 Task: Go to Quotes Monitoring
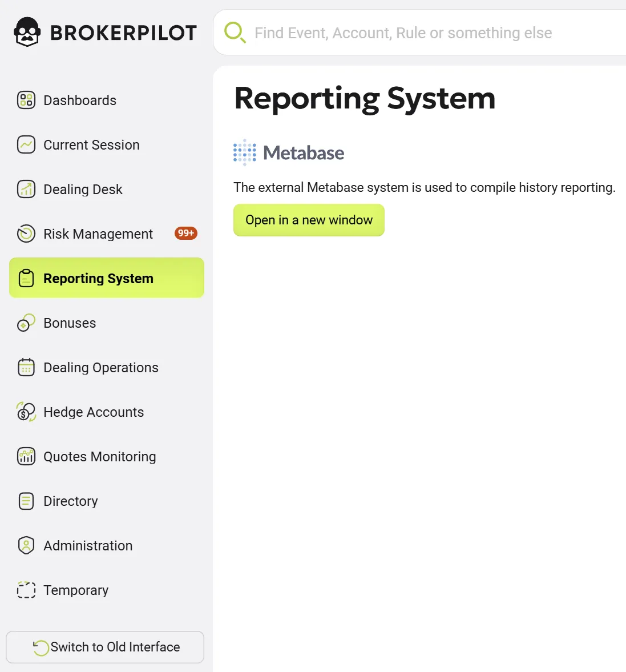pos(107,456)
